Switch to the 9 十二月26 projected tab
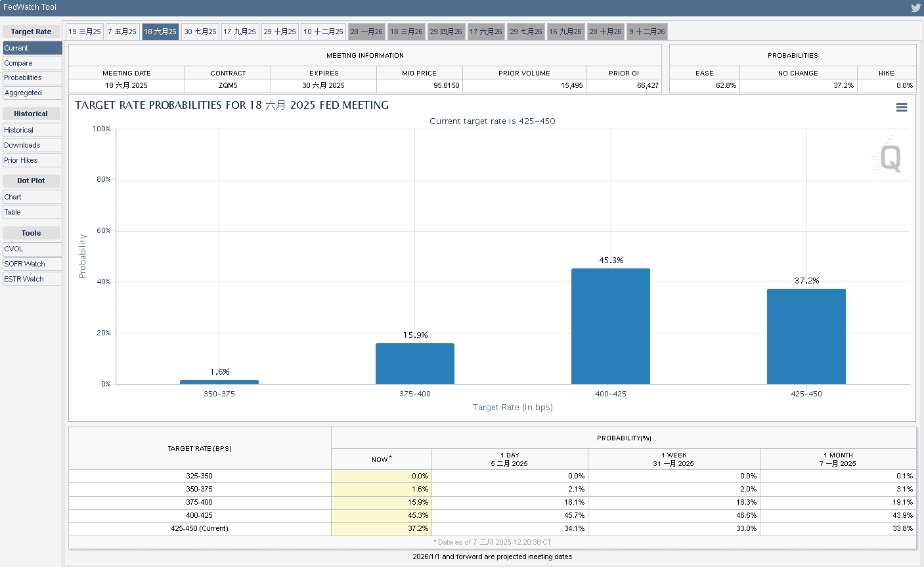The height and width of the screenshot is (567, 924). pos(647,31)
